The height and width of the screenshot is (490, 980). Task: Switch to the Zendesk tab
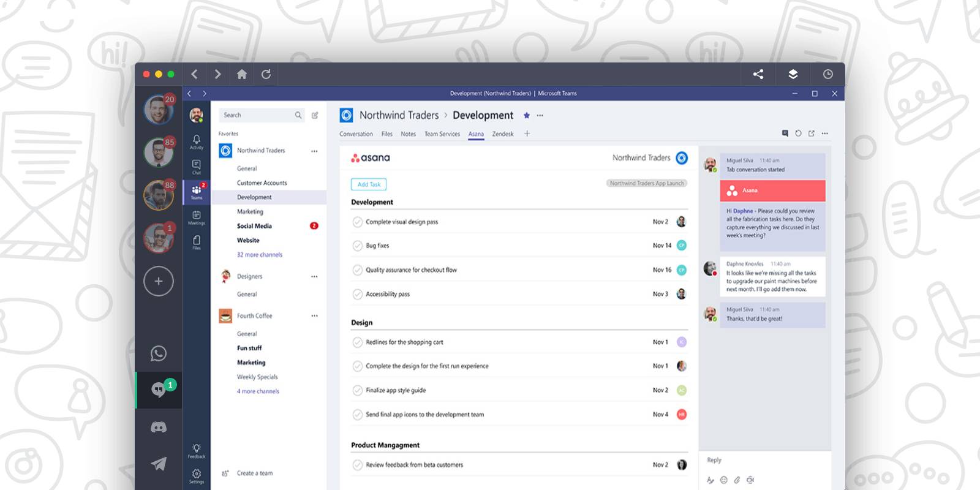[503, 134]
